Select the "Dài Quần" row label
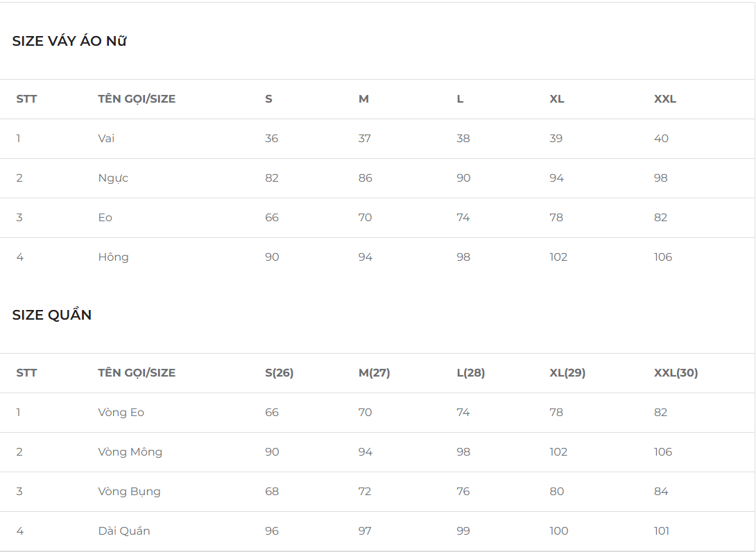 [x=124, y=531]
